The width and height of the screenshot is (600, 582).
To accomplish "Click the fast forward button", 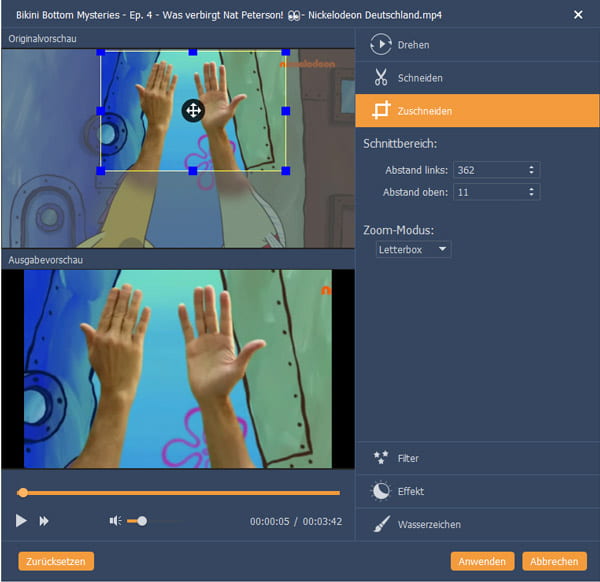I will pyautogui.click(x=45, y=521).
